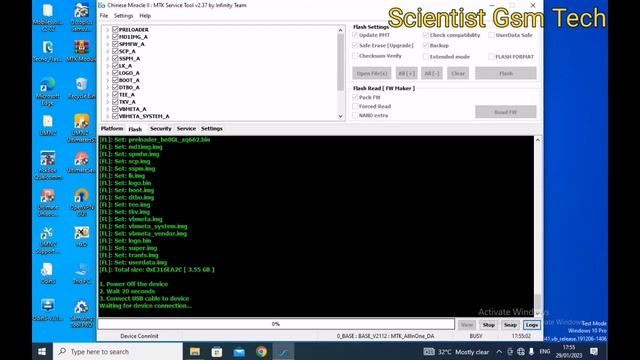Expand the DTBO_A tree node

coord(107,87)
